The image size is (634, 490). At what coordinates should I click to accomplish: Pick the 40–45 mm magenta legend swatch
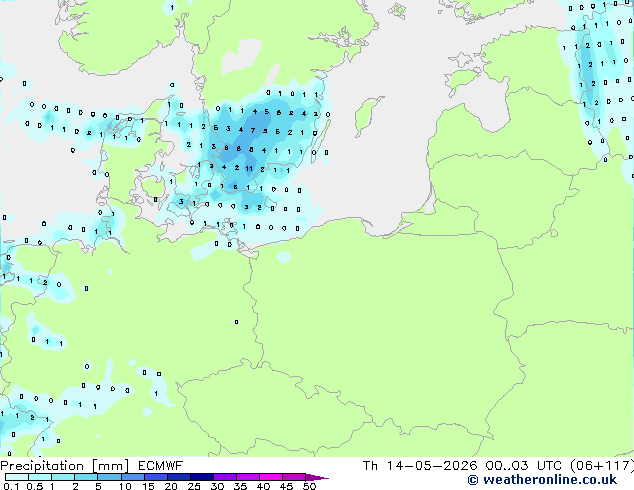click(x=271, y=477)
